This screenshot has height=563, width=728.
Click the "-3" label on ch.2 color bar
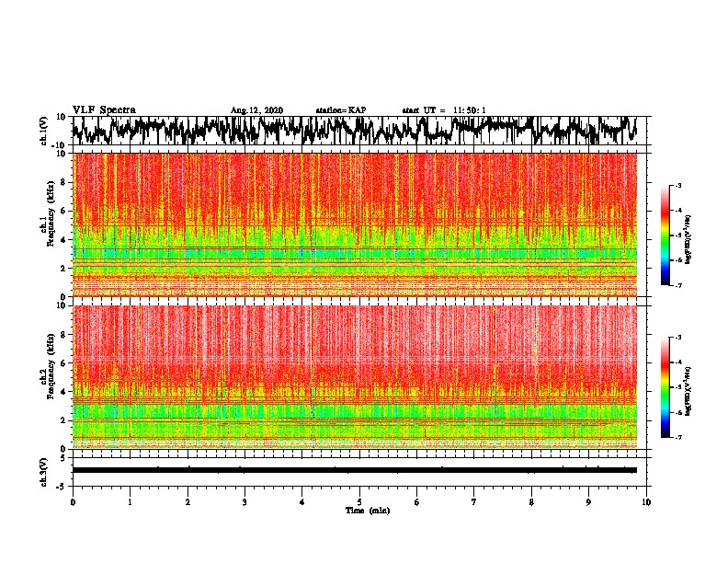[x=677, y=338]
